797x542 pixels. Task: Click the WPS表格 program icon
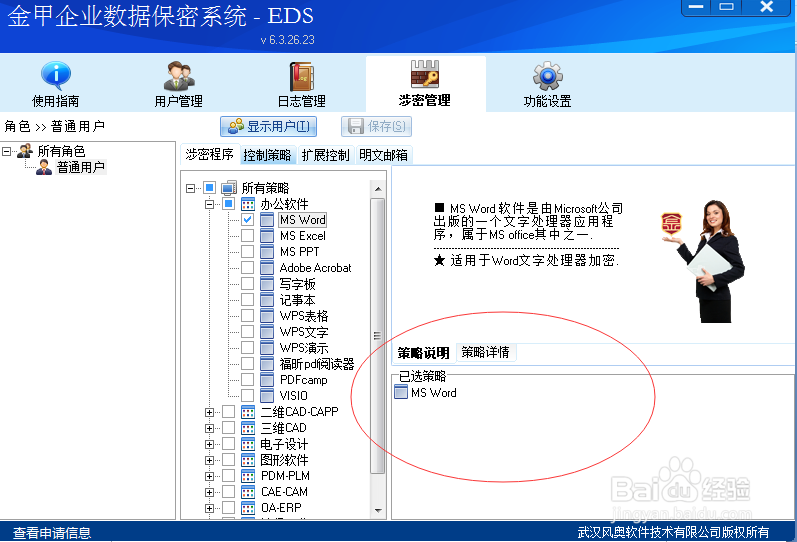tap(267, 316)
